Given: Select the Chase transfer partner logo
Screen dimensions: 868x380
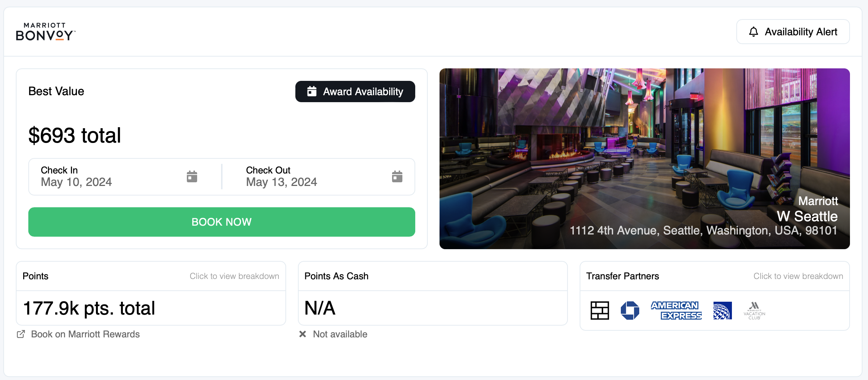Looking at the screenshot, I should [630, 311].
